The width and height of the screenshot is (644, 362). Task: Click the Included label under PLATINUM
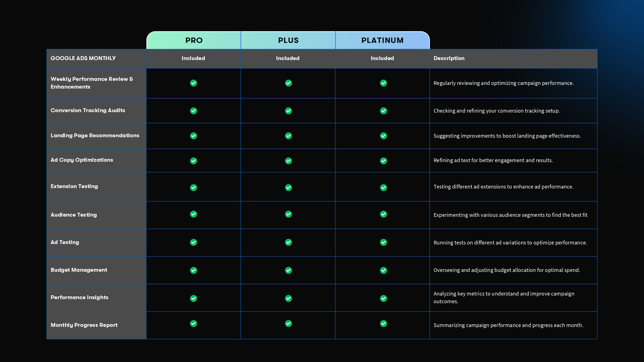(382, 58)
